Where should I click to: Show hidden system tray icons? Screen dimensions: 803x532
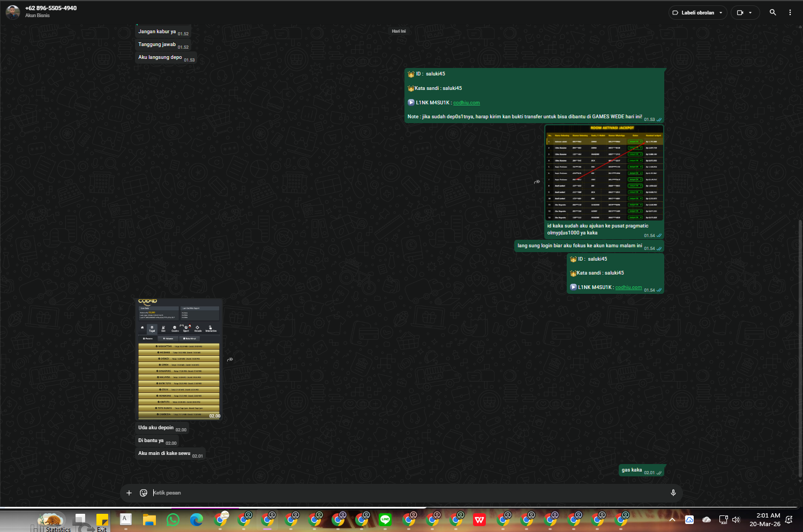point(672,520)
